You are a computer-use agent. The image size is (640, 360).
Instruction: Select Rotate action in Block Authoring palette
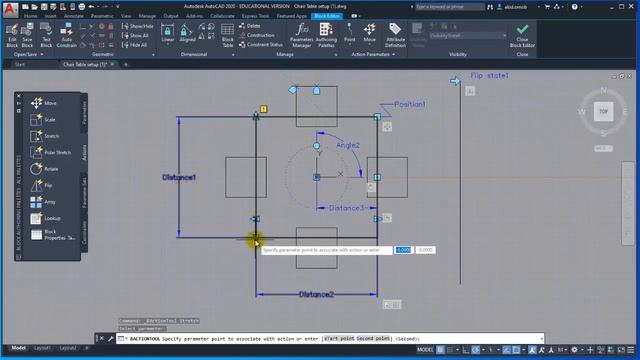pos(44,169)
